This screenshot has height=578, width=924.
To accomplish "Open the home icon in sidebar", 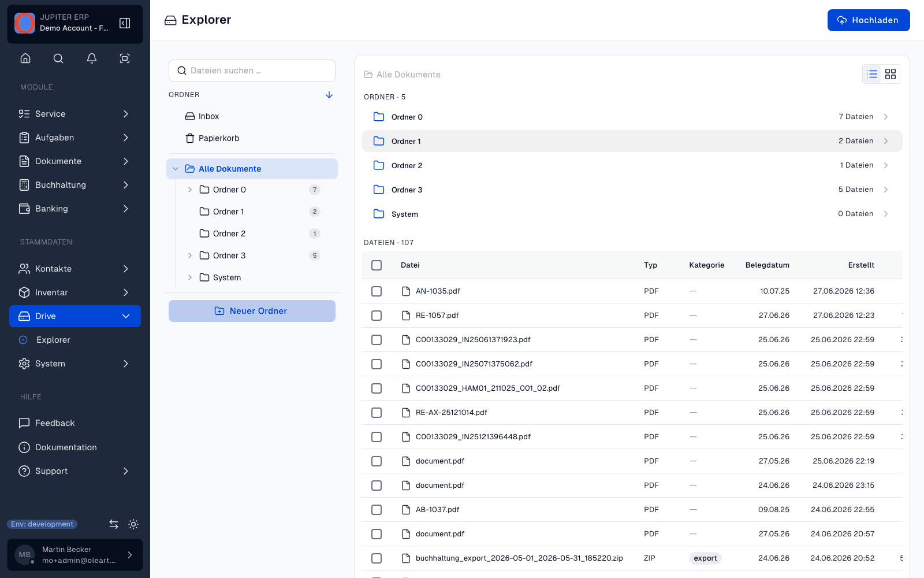I will coord(25,58).
